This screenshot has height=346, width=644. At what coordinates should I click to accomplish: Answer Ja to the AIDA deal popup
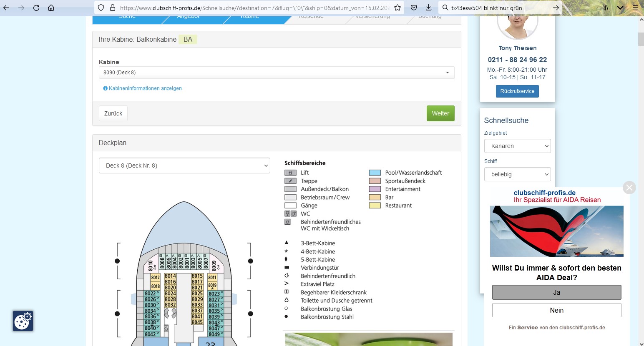556,292
